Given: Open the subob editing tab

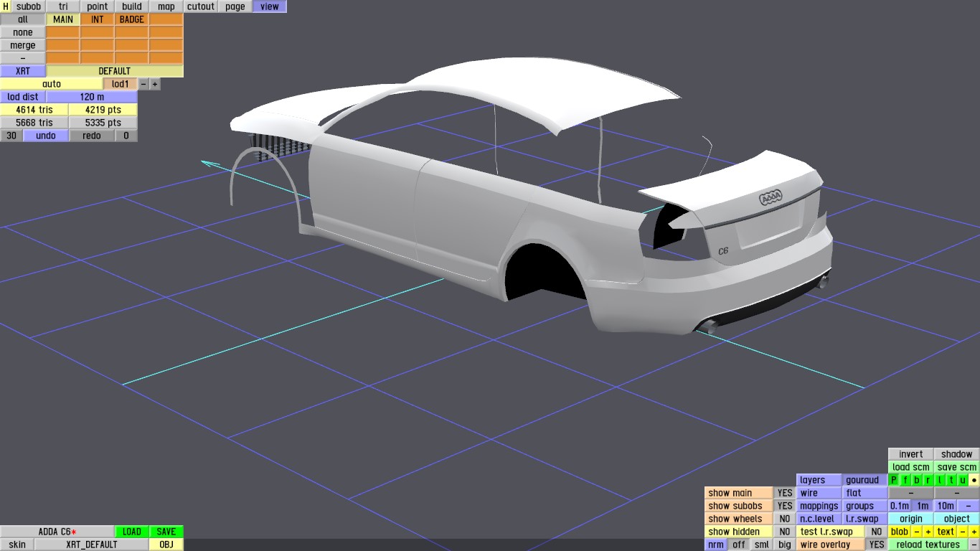Looking at the screenshot, I should pos(29,6).
